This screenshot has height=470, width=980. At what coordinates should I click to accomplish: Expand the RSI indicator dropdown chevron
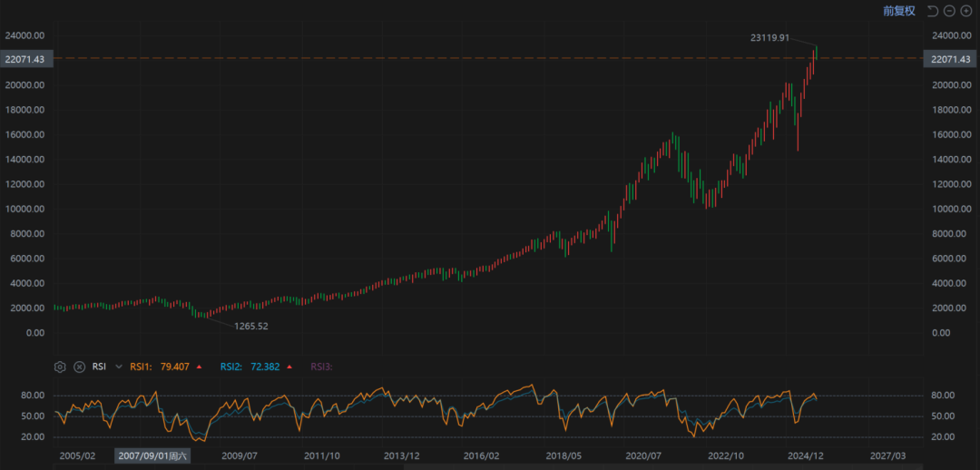pos(119,367)
